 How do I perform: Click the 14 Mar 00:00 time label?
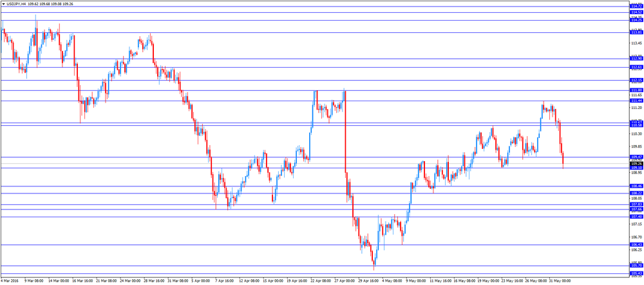click(x=59, y=281)
